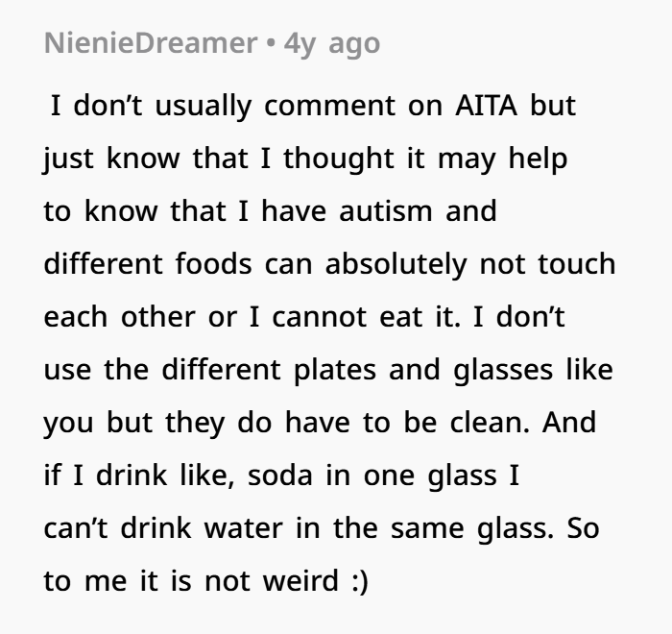
Task: Click the word 'water' in the comment
Action: point(243,528)
